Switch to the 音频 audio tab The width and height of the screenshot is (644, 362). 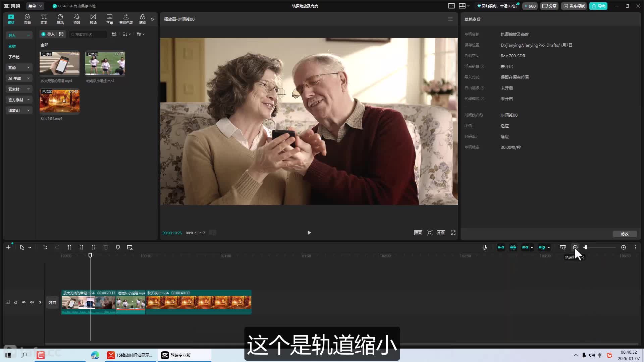coord(28,19)
